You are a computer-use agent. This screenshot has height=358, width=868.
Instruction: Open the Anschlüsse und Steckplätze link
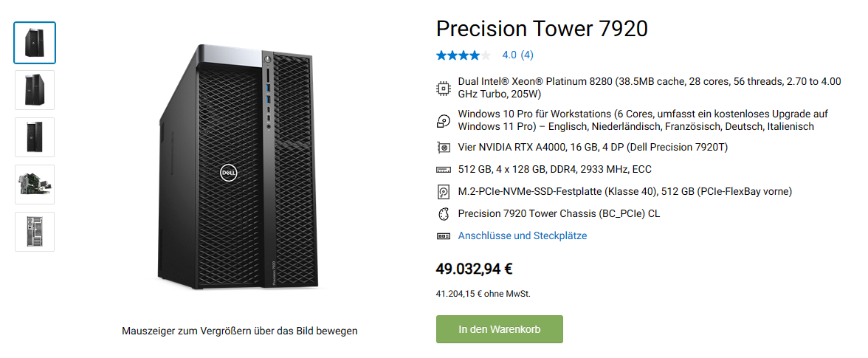[x=523, y=236]
